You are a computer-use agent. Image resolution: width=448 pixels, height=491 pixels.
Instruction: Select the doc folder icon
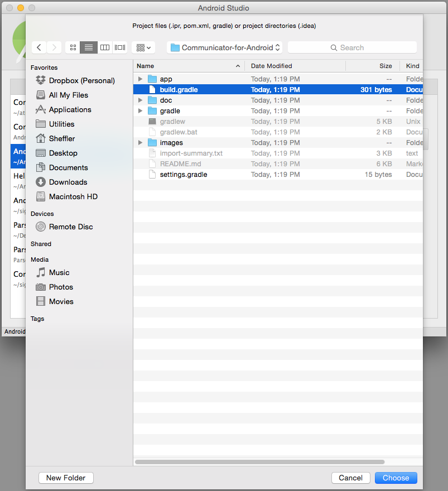click(x=152, y=100)
